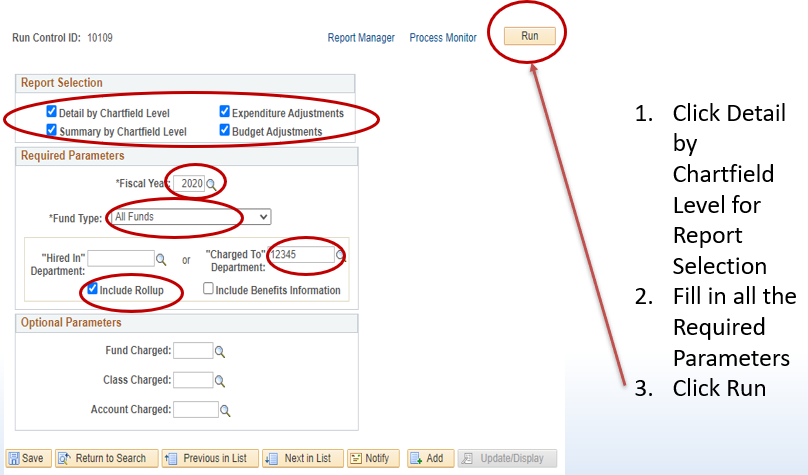
Task: Focus the Fund Charged input field
Action: (x=193, y=351)
